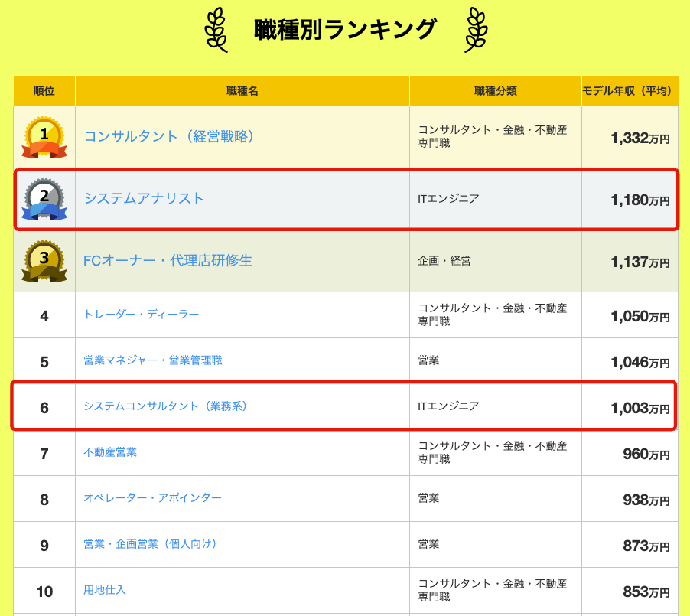Open the コンサルタント（経営戦略） job link
The width and height of the screenshot is (690, 616).
(x=168, y=136)
